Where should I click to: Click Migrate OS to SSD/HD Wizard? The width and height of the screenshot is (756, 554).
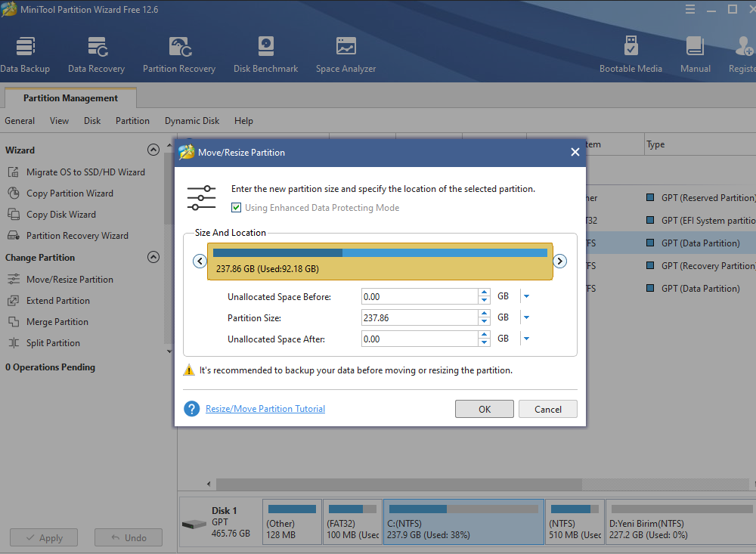point(76,172)
